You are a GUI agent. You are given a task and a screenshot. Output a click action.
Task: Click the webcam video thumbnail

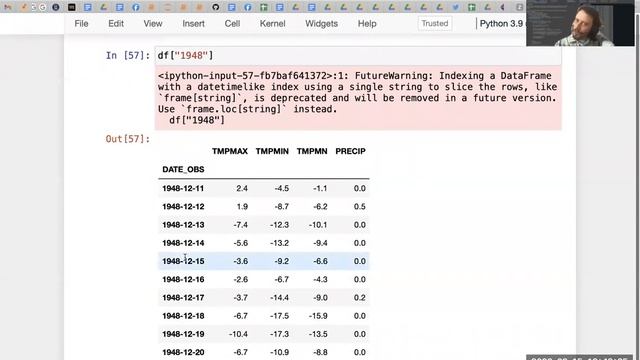580,23
